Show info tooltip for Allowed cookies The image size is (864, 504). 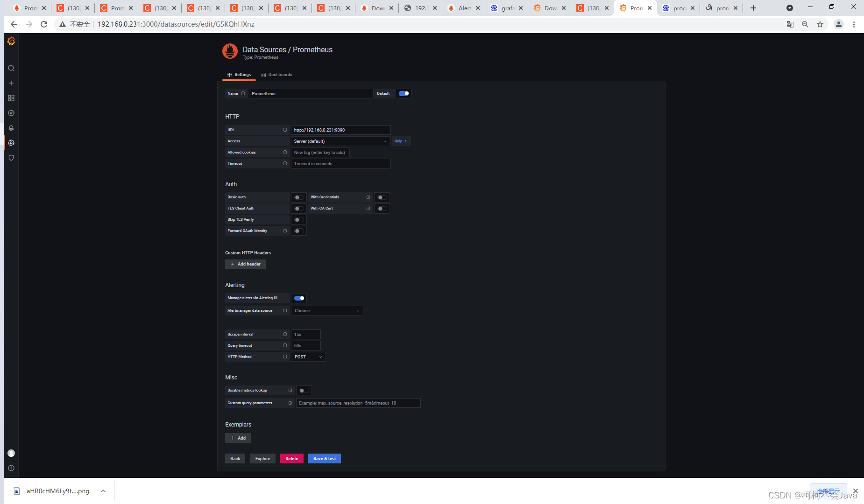pyautogui.click(x=285, y=152)
